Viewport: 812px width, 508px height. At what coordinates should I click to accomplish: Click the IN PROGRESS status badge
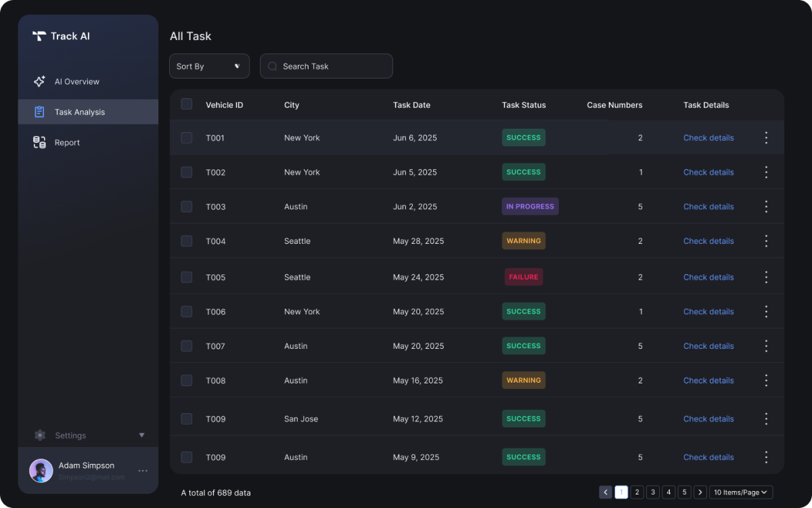click(x=531, y=207)
